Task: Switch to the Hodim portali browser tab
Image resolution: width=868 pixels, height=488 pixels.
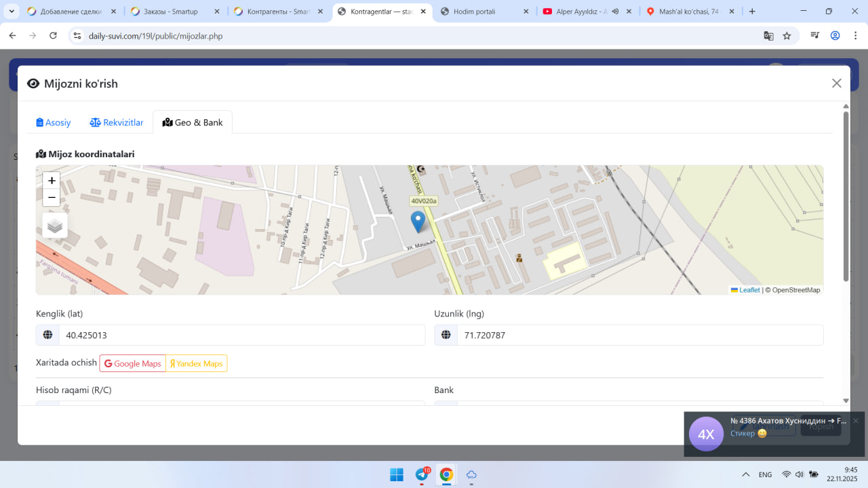Action: pos(485,12)
